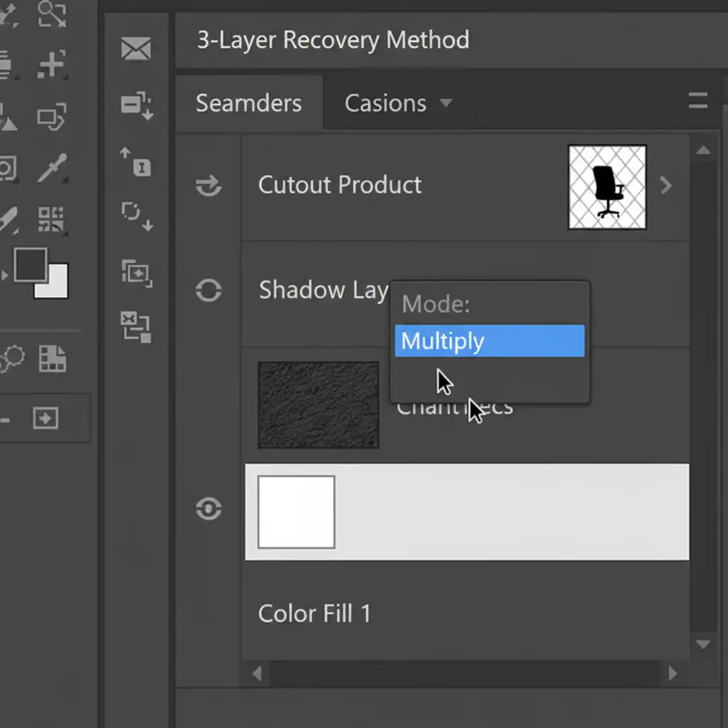Choose Multiply in the Mode list
728x728 pixels.
(489, 341)
